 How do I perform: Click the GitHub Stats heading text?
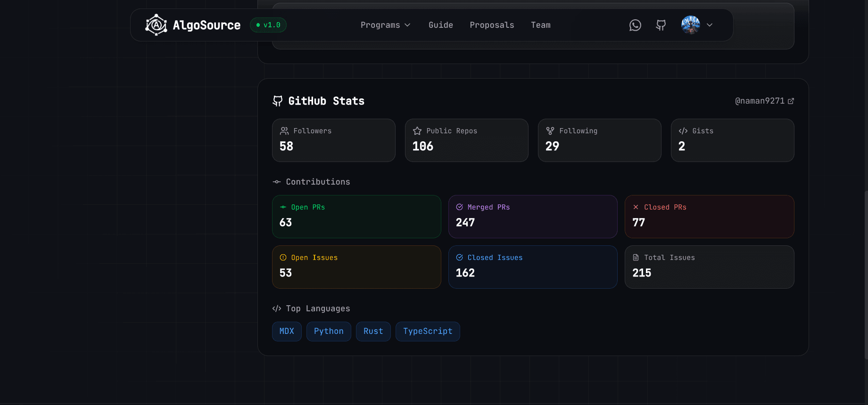(326, 101)
